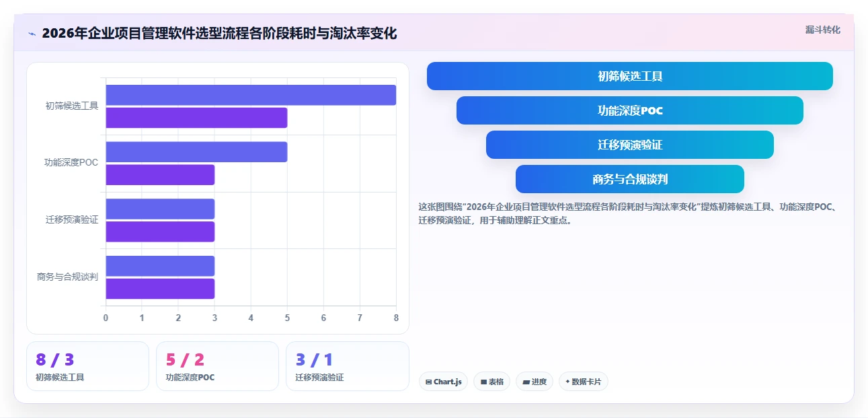Click the lower purple bar of 商务与合规谈判

[160, 289]
